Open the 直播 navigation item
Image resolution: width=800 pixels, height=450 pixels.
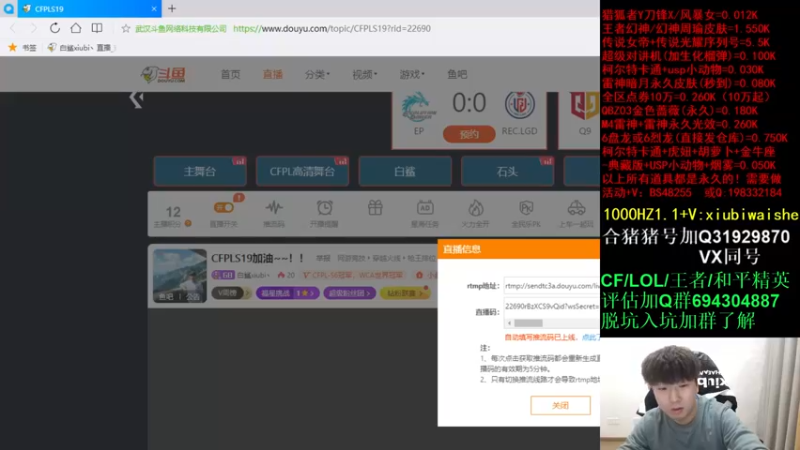point(272,74)
